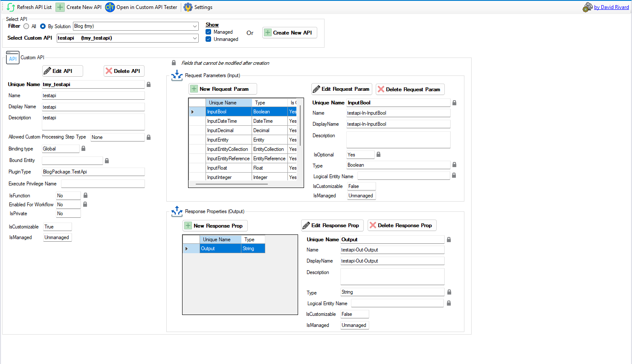This screenshot has height=364, width=632.
Task: Click Edit Request Param button
Action: click(x=342, y=89)
